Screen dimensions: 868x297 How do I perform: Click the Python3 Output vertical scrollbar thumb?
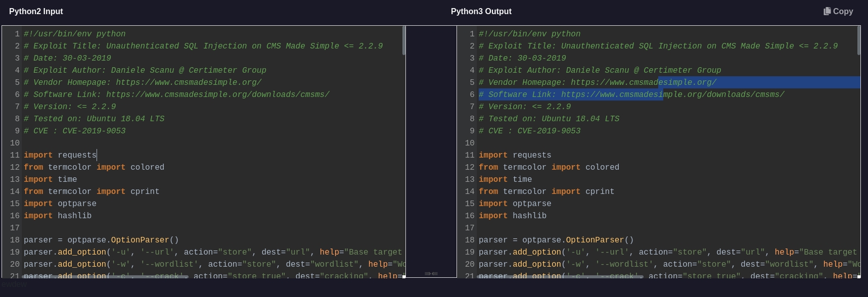(858, 40)
